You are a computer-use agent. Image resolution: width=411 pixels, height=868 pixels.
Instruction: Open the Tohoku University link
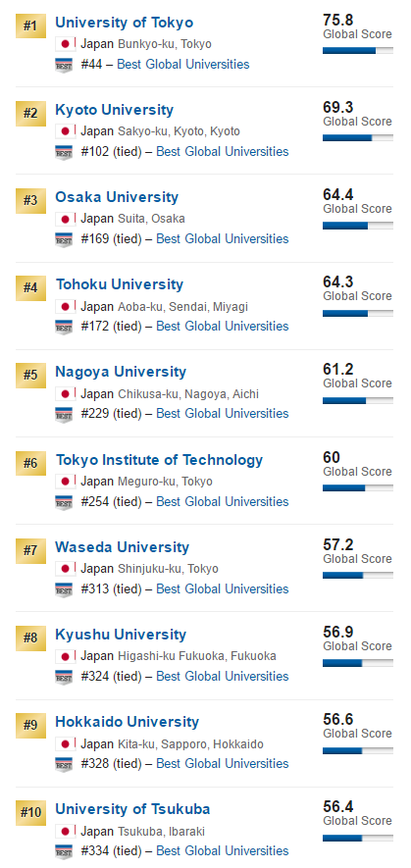119,284
